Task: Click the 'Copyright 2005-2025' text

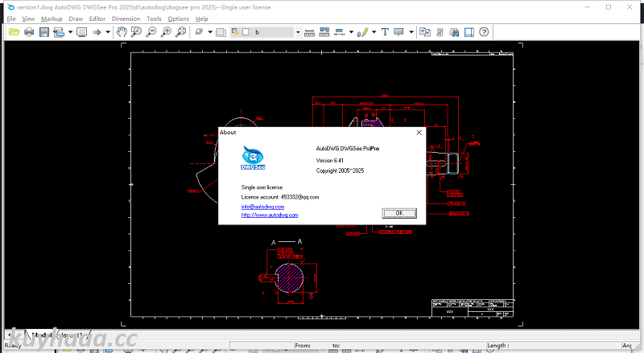Action: [340, 170]
